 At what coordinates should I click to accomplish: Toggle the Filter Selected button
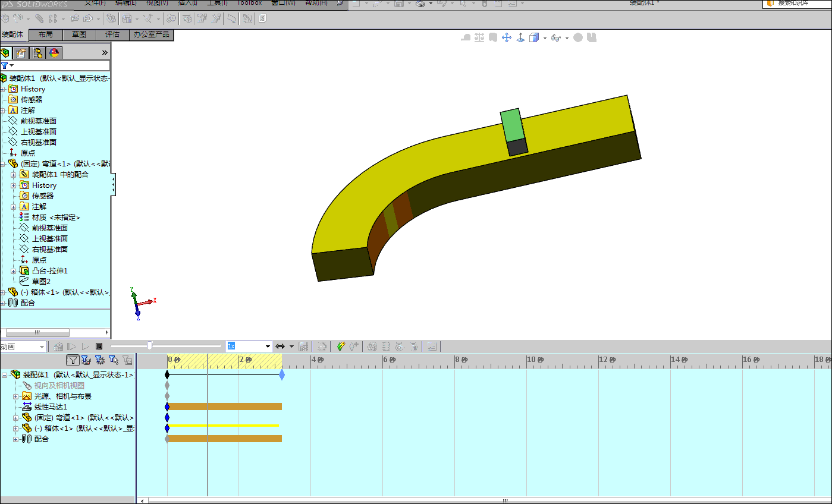[113, 360]
